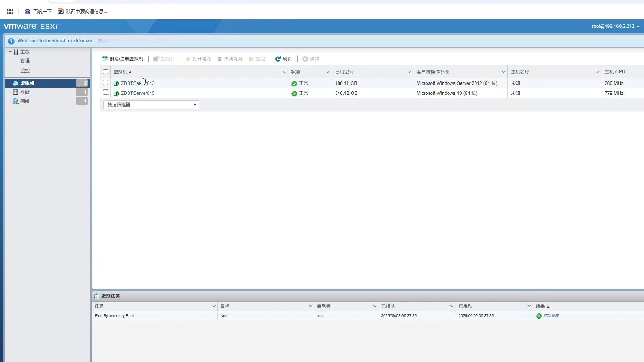Click the recent tasks (近期任务) panel icon
The image size is (644, 362).
(97, 296)
